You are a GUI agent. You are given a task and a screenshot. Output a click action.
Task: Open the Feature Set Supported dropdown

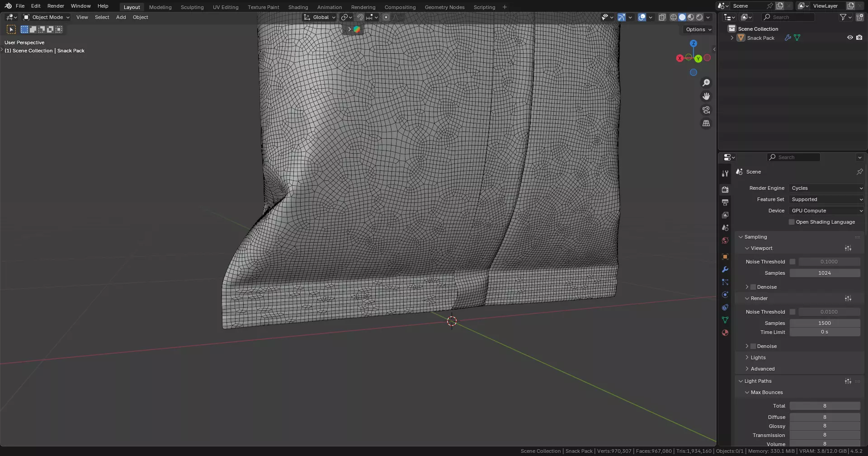click(x=826, y=199)
